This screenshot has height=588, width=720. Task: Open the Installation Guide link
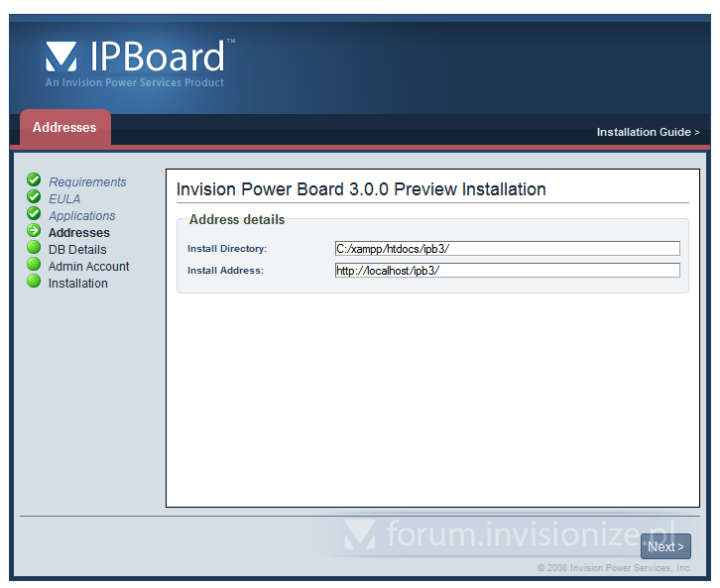(648, 132)
